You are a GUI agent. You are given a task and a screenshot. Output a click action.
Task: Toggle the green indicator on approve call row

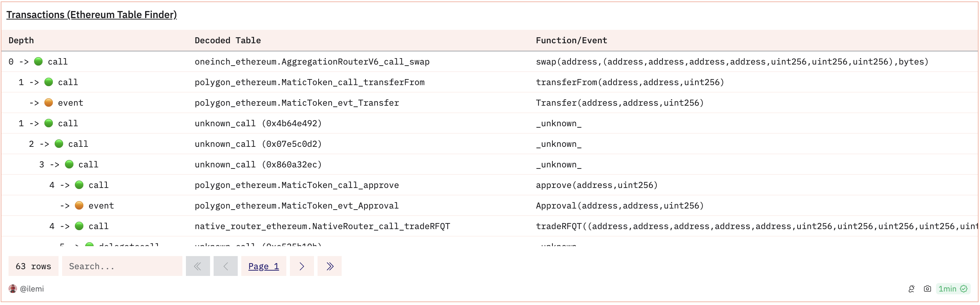click(x=79, y=185)
